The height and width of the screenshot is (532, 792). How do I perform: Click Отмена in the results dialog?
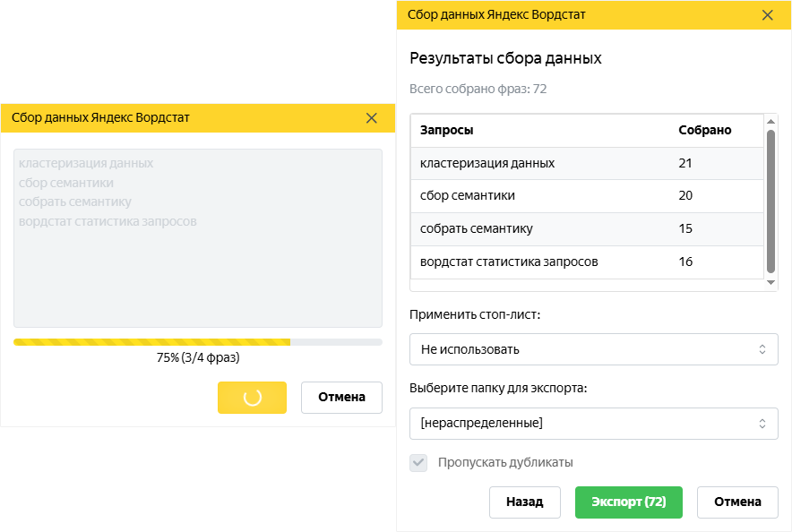[x=737, y=502]
